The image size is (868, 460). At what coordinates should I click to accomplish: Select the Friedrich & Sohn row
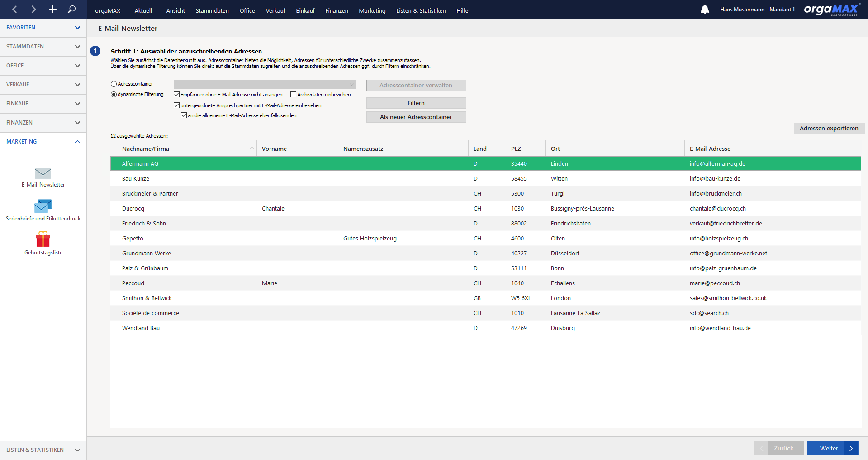(x=486, y=223)
